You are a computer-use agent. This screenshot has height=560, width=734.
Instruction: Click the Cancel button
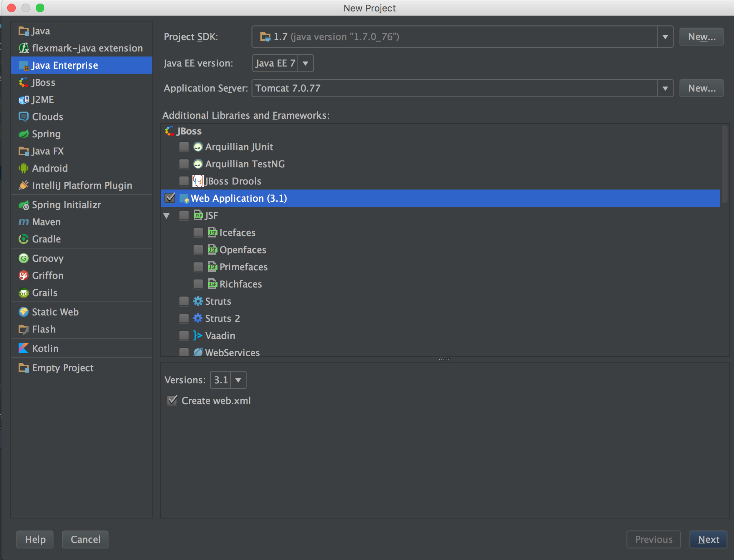pyautogui.click(x=85, y=539)
